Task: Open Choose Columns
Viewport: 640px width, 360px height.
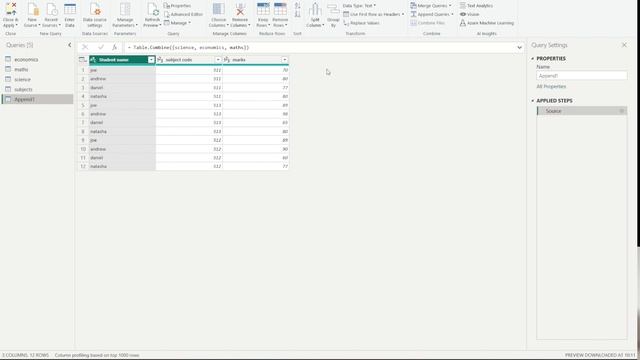Action: point(218,14)
